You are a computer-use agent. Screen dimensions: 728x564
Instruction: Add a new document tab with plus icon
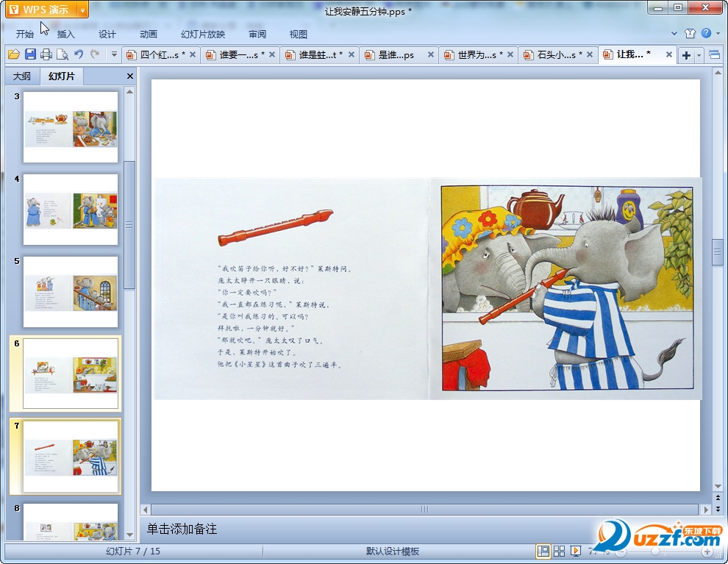686,55
